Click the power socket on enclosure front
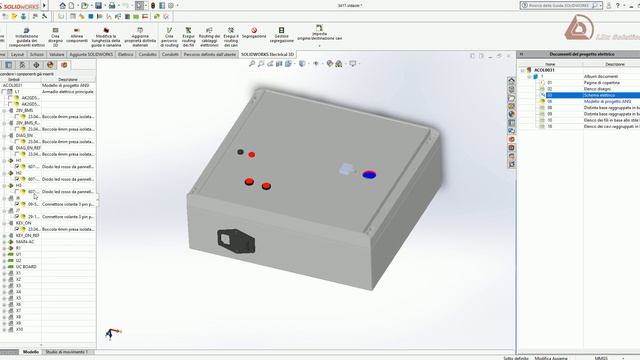This screenshot has width=640, height=360. click(x=236, y=241)
